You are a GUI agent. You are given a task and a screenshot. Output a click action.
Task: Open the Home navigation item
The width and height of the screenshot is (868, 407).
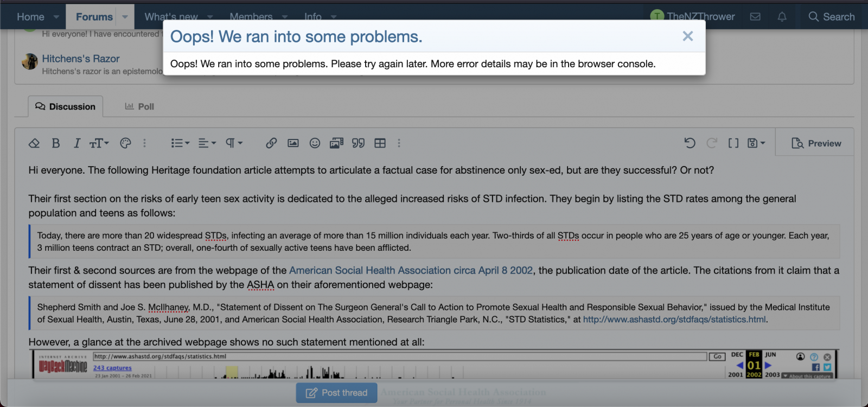click(x=30, y=17)
